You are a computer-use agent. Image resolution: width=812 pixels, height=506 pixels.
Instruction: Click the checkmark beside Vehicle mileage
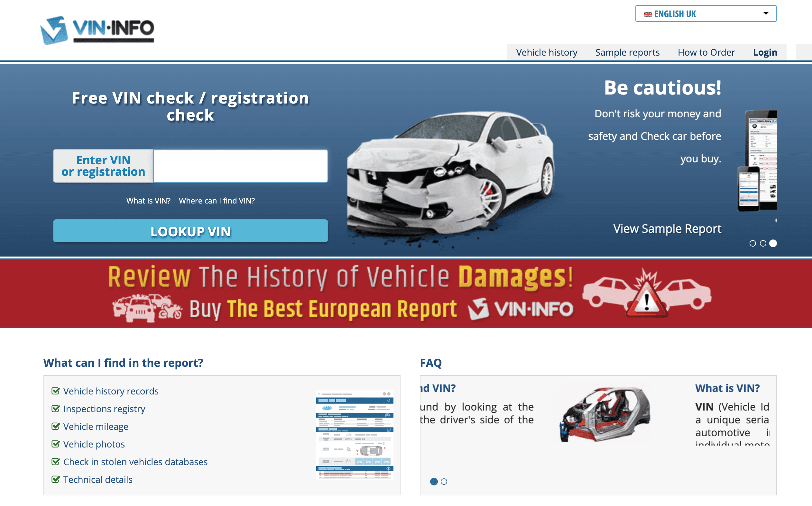(x=56, y=426)
